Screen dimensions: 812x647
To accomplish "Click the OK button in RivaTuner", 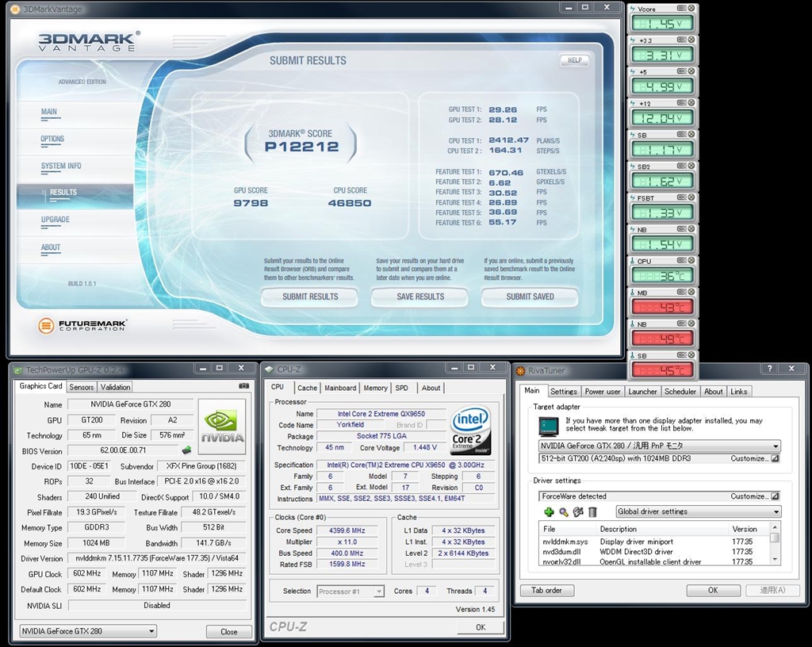I will 713,590.
